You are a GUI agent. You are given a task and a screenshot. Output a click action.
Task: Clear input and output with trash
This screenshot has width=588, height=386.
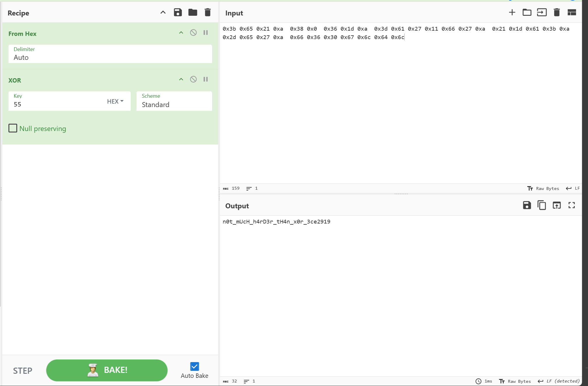[557, 13]
